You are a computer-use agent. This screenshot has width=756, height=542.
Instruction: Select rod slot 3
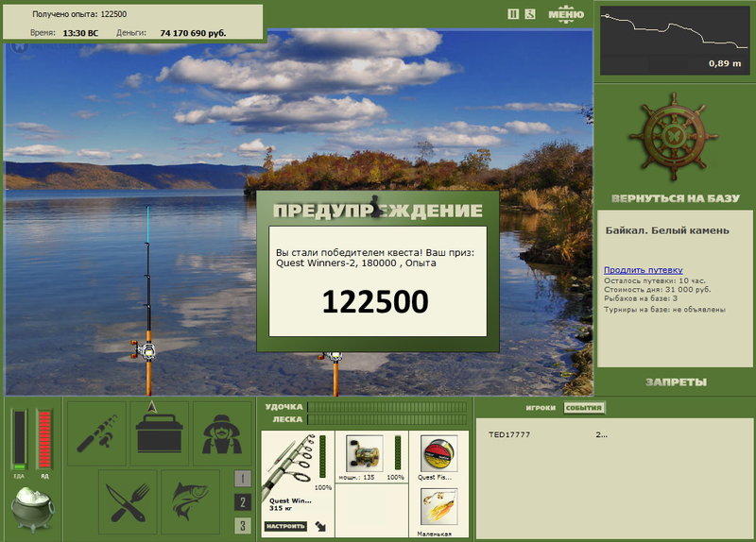pyautogui.click(x=243, y=526)
